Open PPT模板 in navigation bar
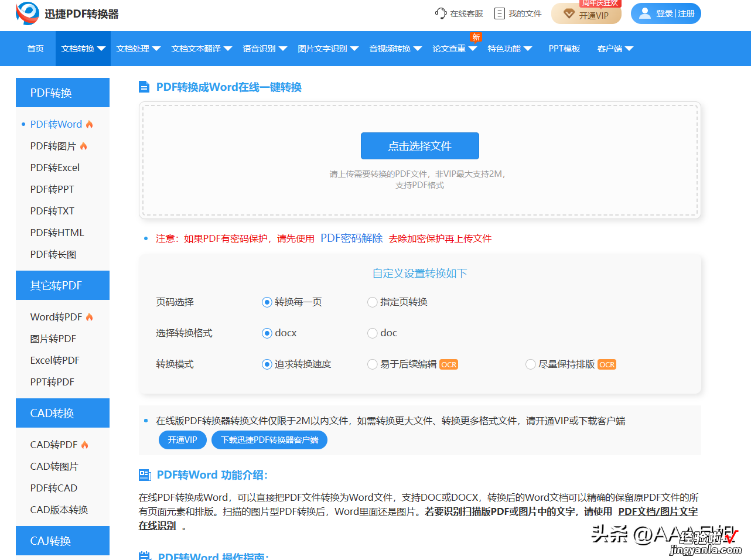This screenshot has width=751, height=560. pyautogui.click(x=564, y=49)
